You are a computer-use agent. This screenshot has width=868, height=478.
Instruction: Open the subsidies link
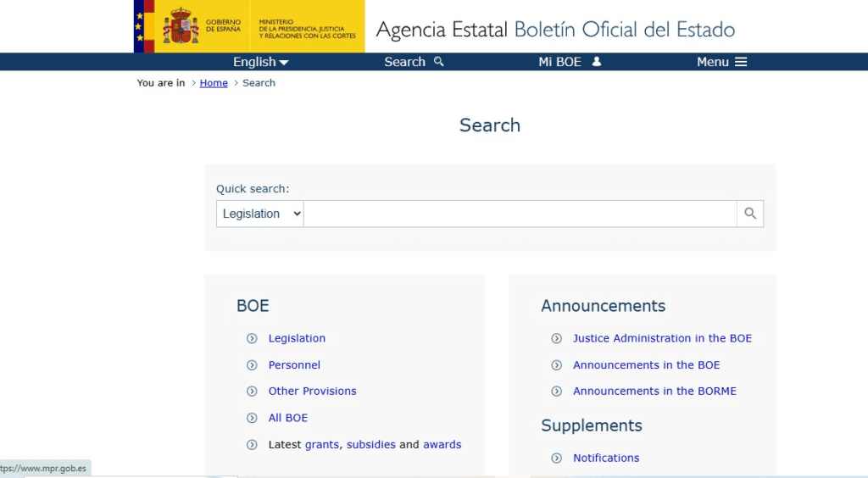[x=371, y=445]
